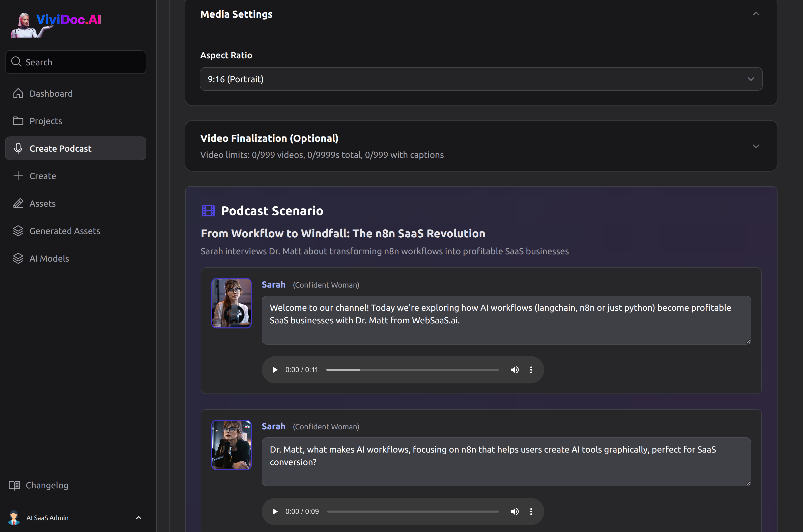Viewport: 803px width, 532px height.
Task: Open three-dot menu of second audio player
Action: point(531,511)
